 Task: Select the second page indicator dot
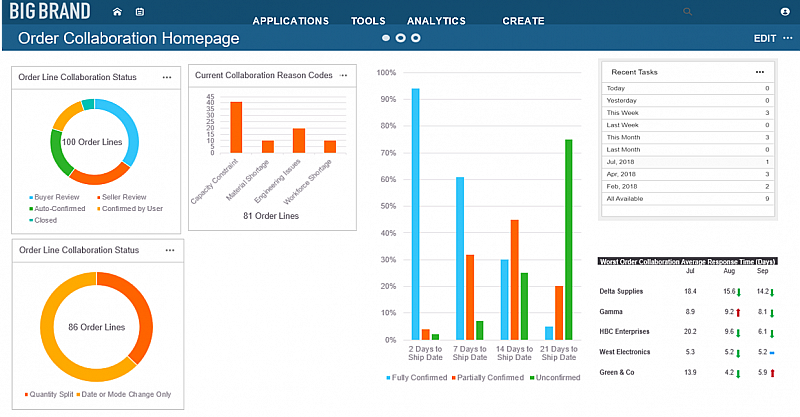(x=400, y=38)
